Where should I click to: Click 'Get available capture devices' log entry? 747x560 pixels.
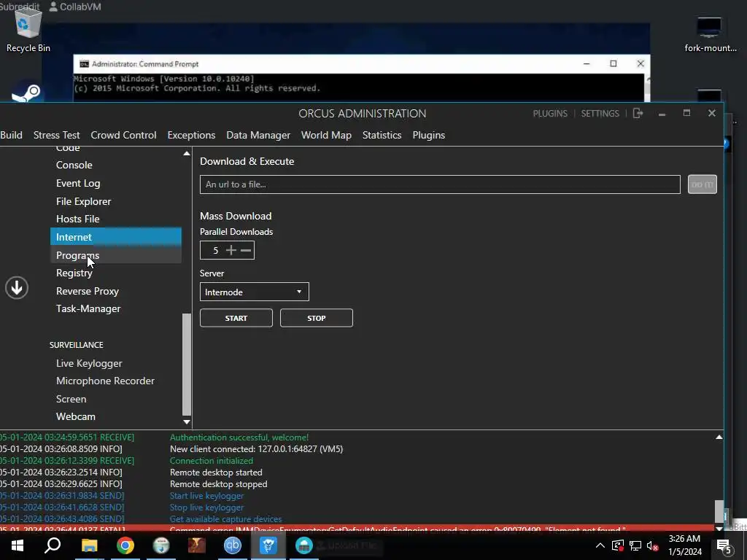click(x=226, y=519)
